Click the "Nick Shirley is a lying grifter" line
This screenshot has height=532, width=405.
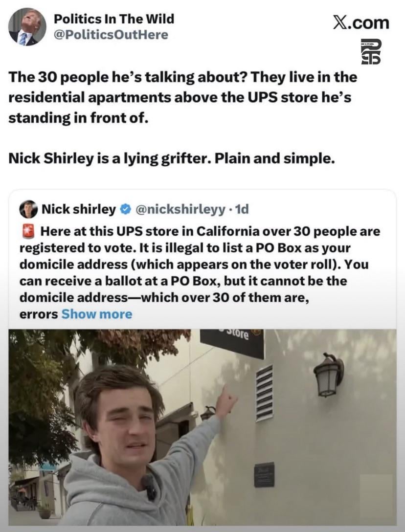171,159
